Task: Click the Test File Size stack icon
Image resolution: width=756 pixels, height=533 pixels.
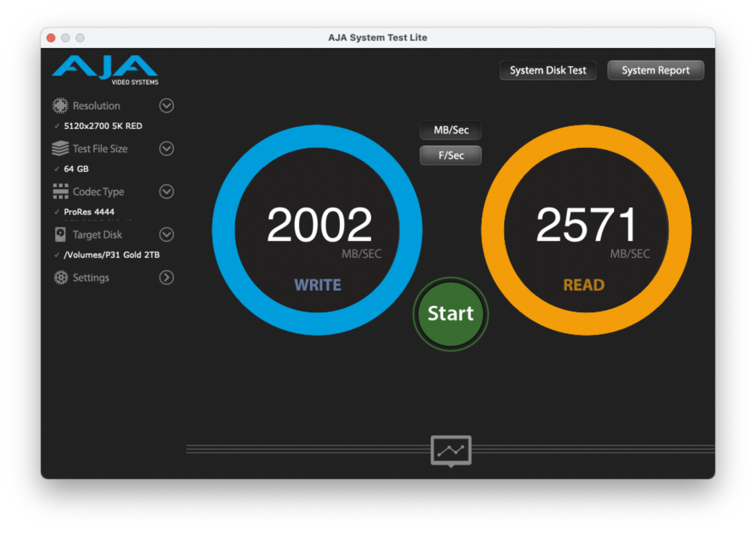Action: pyautogui.click(x=60, y=149)
